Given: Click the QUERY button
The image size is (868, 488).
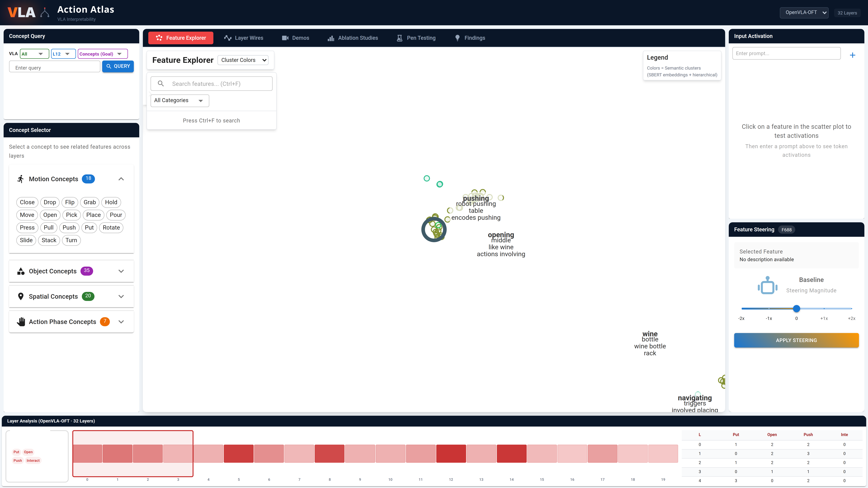Looking at the screenshot, I should (118, 66).
